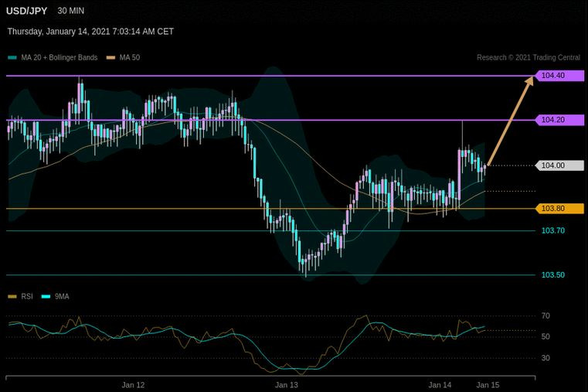Click the cyan 9MA legend swatch
The width and height of the screenshot is (588, 392).
(46, 297)
